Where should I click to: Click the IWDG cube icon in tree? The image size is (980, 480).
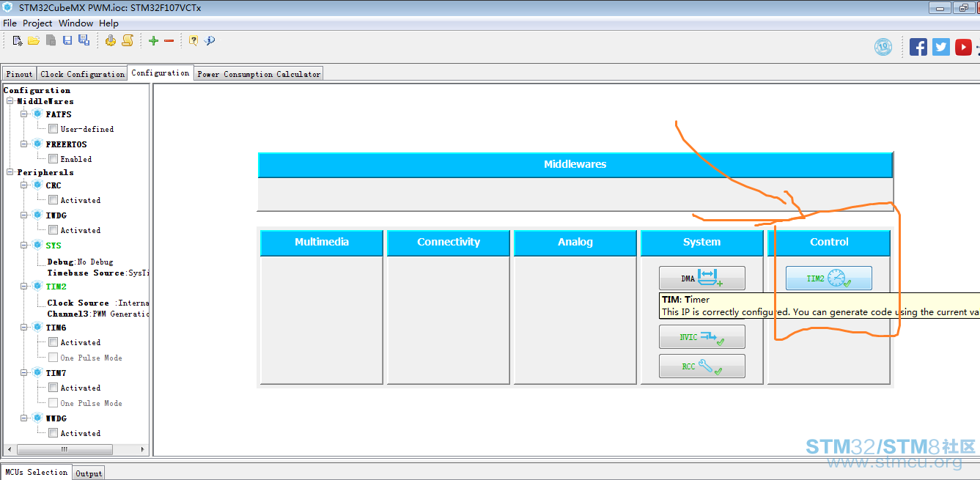pyautogui.click(x=37, y=215)
